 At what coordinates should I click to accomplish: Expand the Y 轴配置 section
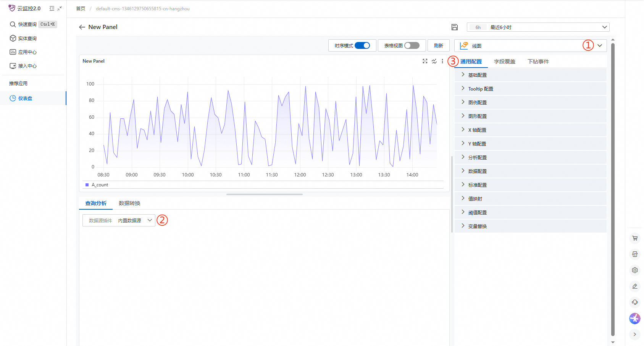click(x=530, y=144)
